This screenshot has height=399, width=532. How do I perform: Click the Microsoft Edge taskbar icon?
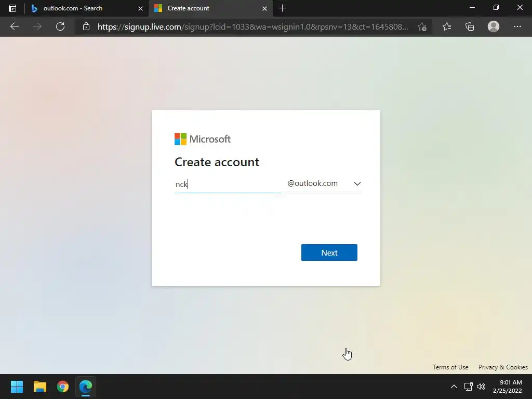(x=86, y=387)
